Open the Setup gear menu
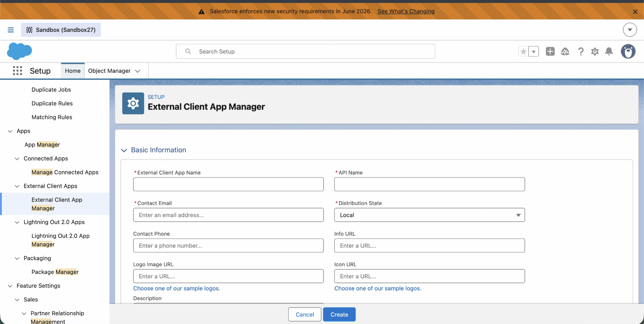This screenshot has height=324, width=644. (x=595, y=52)
